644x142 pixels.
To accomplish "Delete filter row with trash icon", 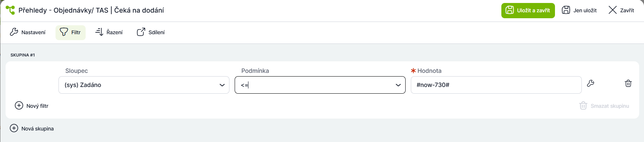I will (628, 83).
